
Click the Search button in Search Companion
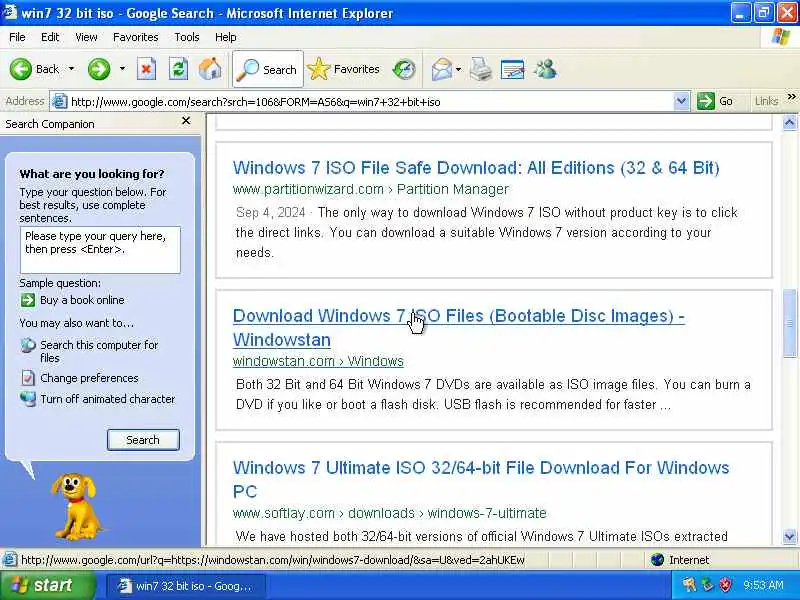(143, 440)
